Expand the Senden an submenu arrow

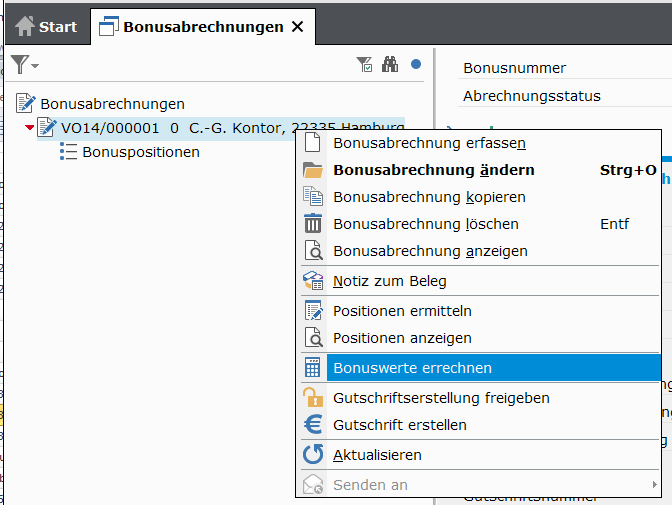coord(654,485)
